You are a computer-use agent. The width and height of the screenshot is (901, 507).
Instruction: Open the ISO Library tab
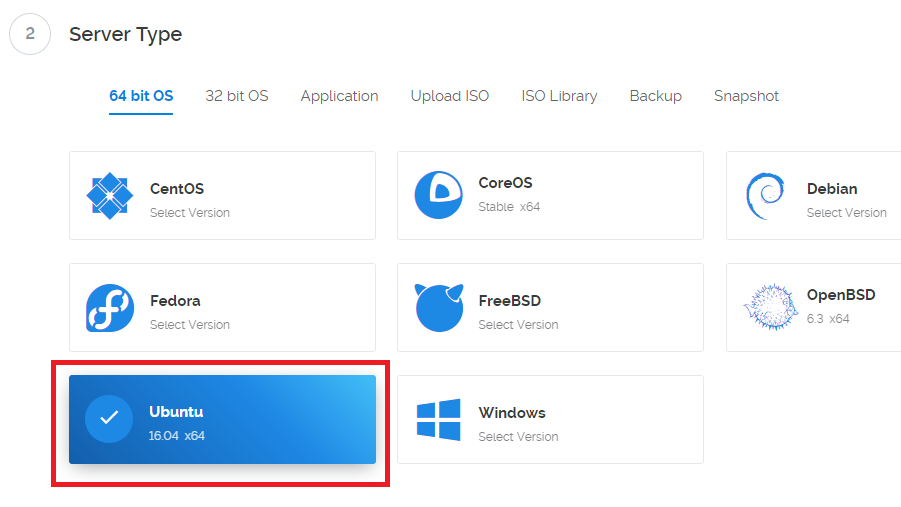[559, 96]
